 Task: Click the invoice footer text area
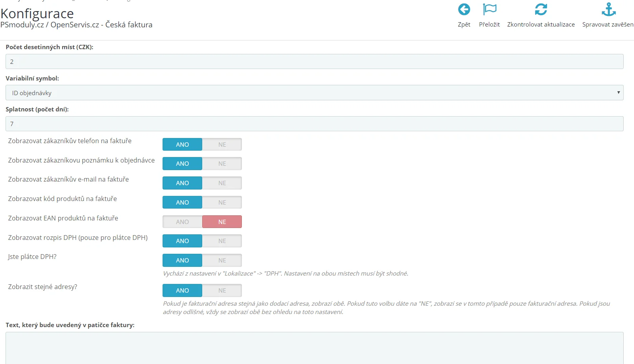(314, 348)
